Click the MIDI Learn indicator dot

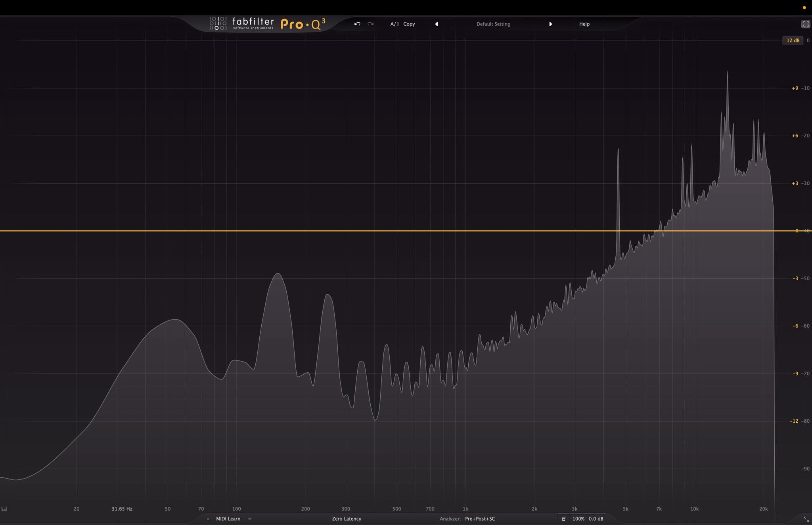[x=208, y=519]
